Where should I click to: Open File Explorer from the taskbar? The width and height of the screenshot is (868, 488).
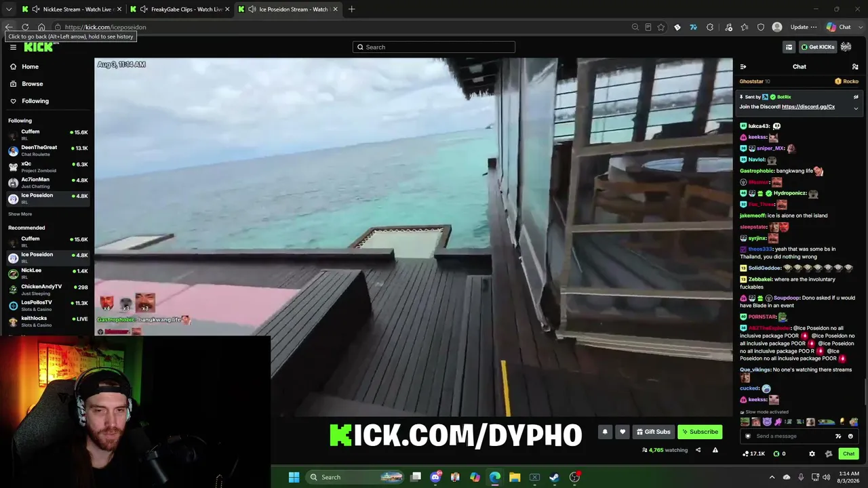(515, 477)
